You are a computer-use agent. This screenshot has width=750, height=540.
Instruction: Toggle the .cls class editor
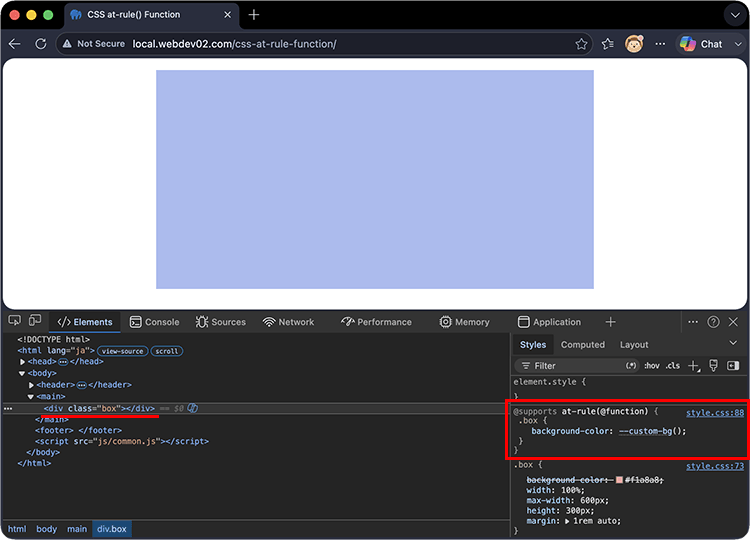[673, 366]
